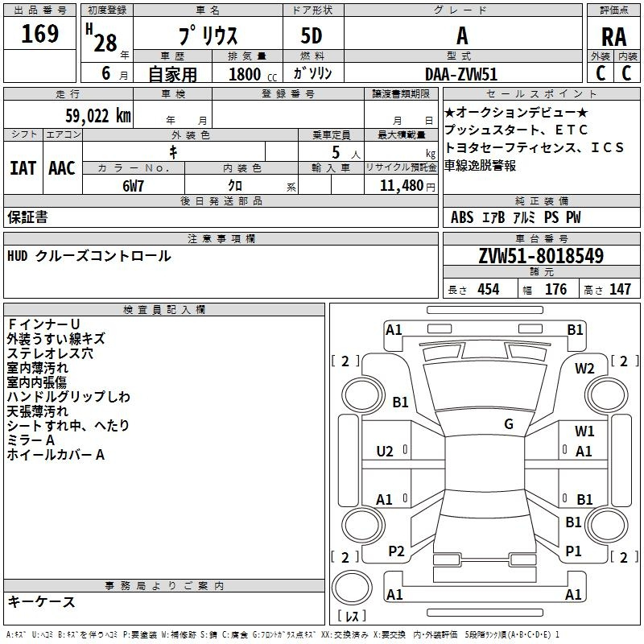Click the recycle deposit 11,480円
The image size is (644, 644).
407,186
